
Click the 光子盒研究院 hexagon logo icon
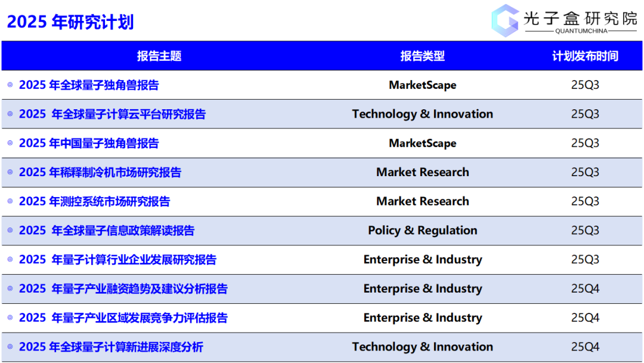(505, 20)
